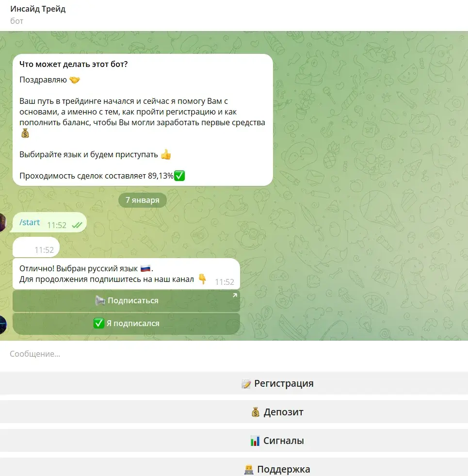Click the heading Что может делать этот бот?

pyautogui.click(x=73, y=64)
